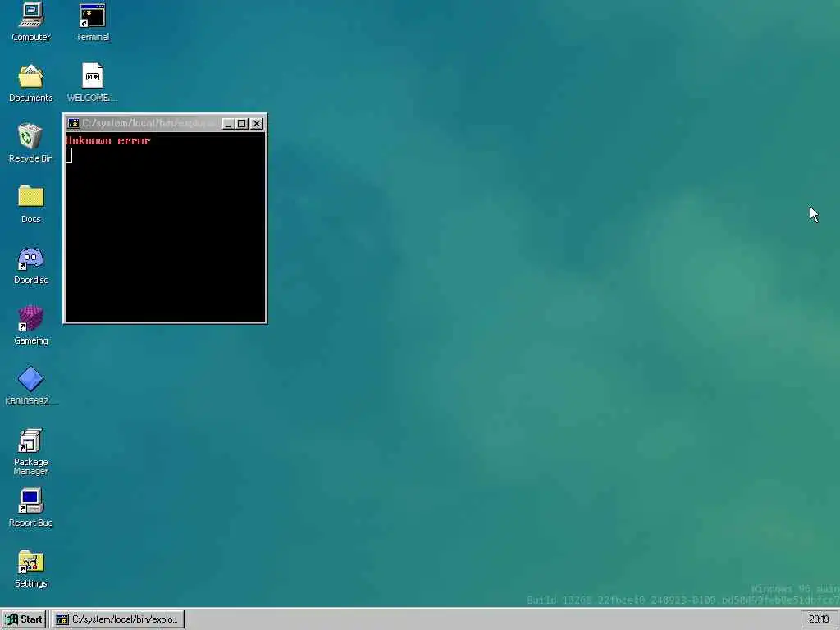
Task: Open the Documents folder icon
Action: point(30,83)
